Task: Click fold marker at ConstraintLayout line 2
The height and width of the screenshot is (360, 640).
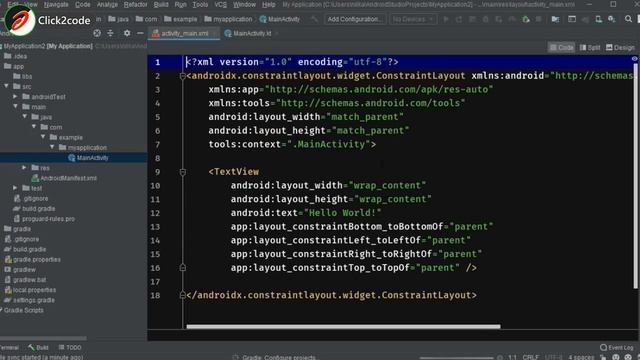Action: [182, 76]
